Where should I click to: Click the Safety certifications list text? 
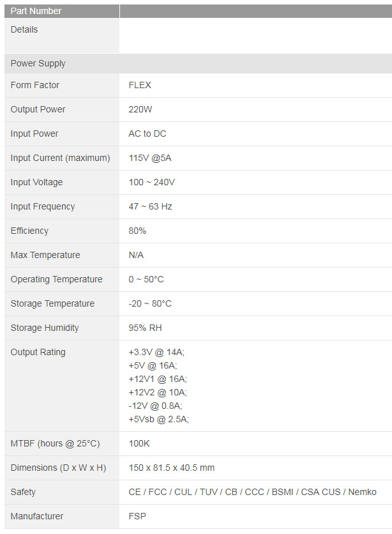pos(253,492)
